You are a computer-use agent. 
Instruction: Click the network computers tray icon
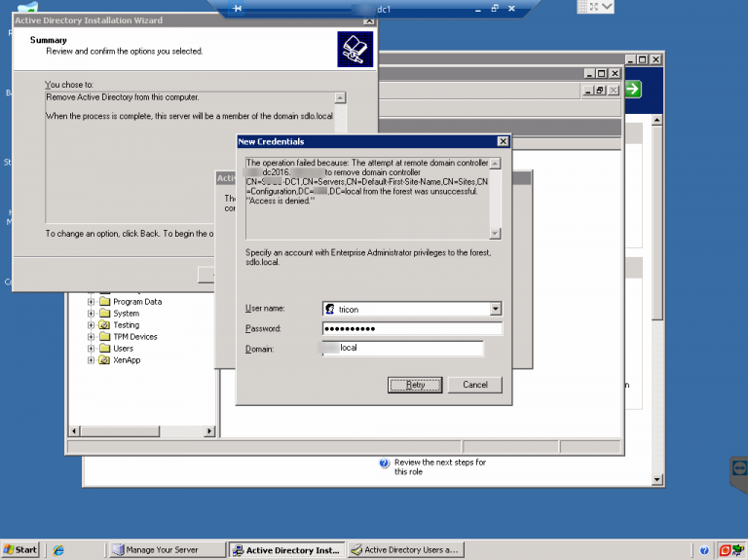tap(738, 550)
